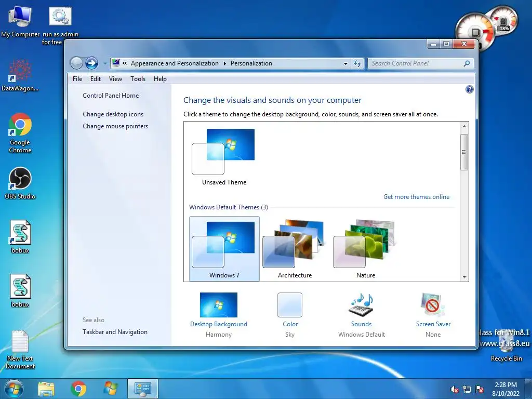Click Get more themes online

coord(416,197)
